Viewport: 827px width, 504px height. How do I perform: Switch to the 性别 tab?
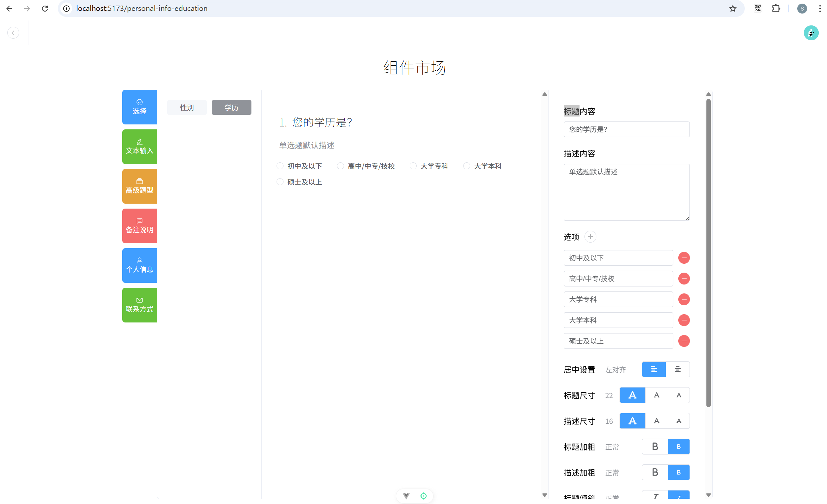coord(187,107)
